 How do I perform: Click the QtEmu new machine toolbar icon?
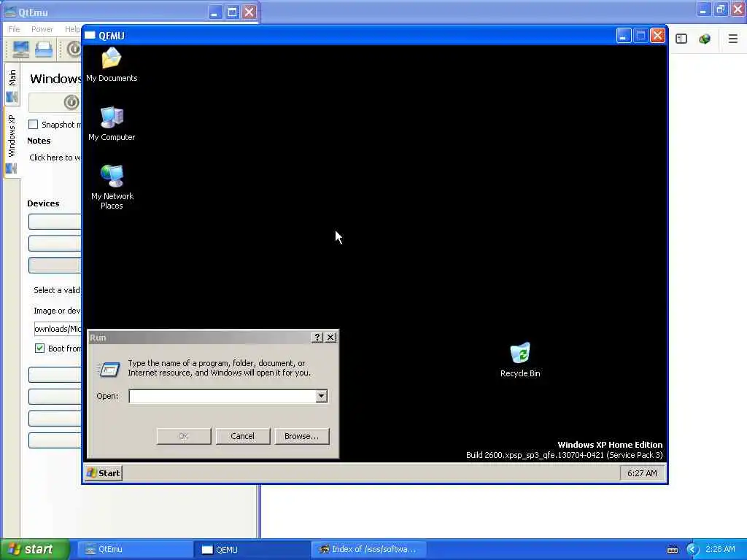coord(20,50)
